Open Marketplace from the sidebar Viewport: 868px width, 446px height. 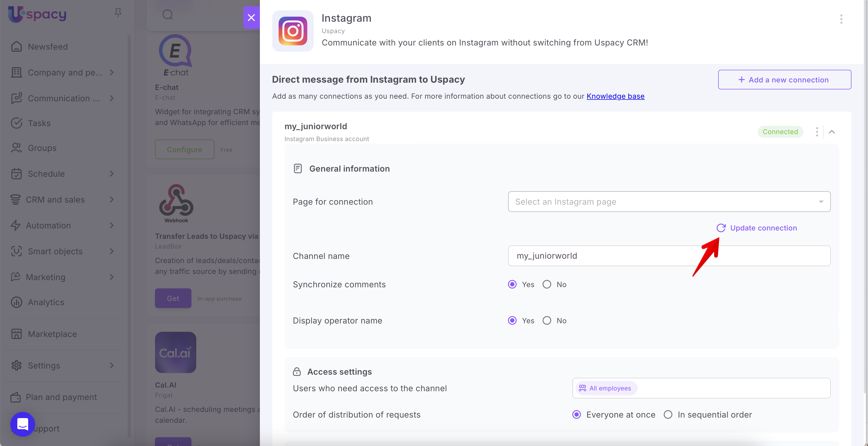pos(52,334)
